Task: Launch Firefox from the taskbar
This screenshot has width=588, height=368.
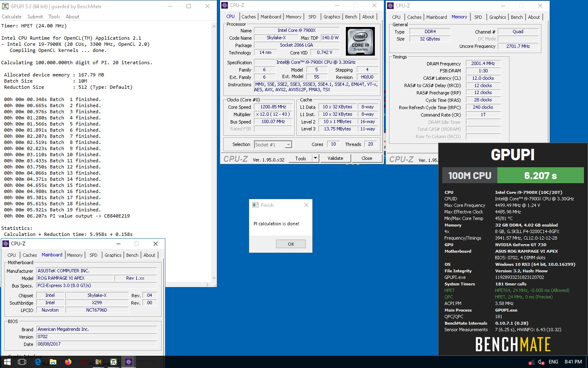Action: click(x=68, y=362)
